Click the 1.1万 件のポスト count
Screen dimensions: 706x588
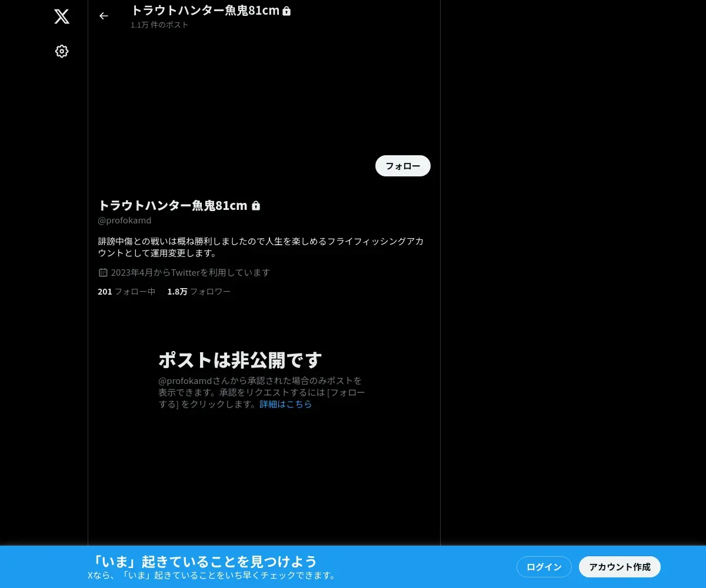(159, 25)
